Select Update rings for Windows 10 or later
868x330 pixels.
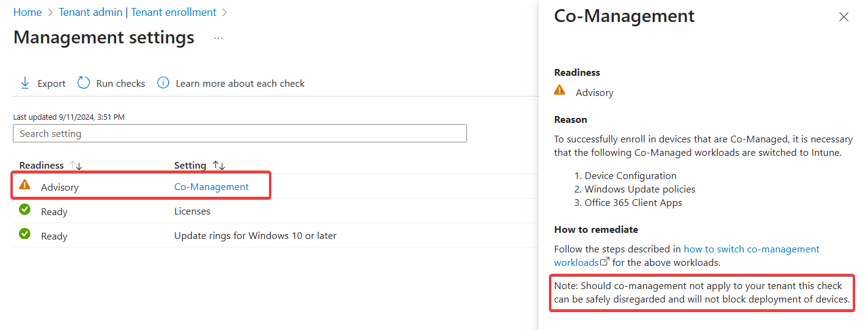255,236
